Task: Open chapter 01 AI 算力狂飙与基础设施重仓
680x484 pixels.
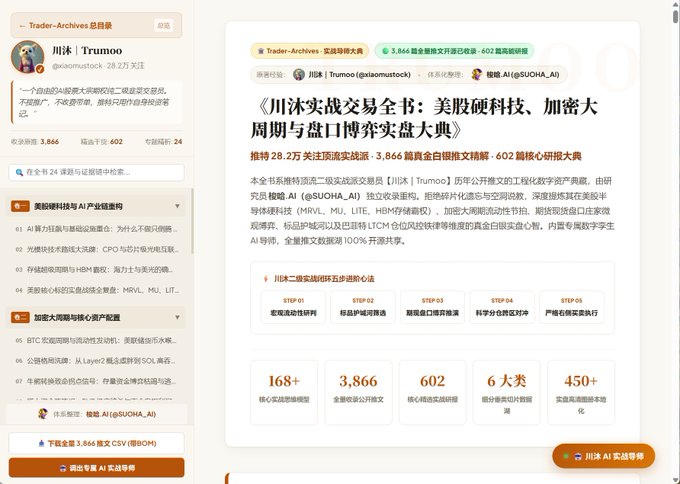Action: click(x=96, y=229)
